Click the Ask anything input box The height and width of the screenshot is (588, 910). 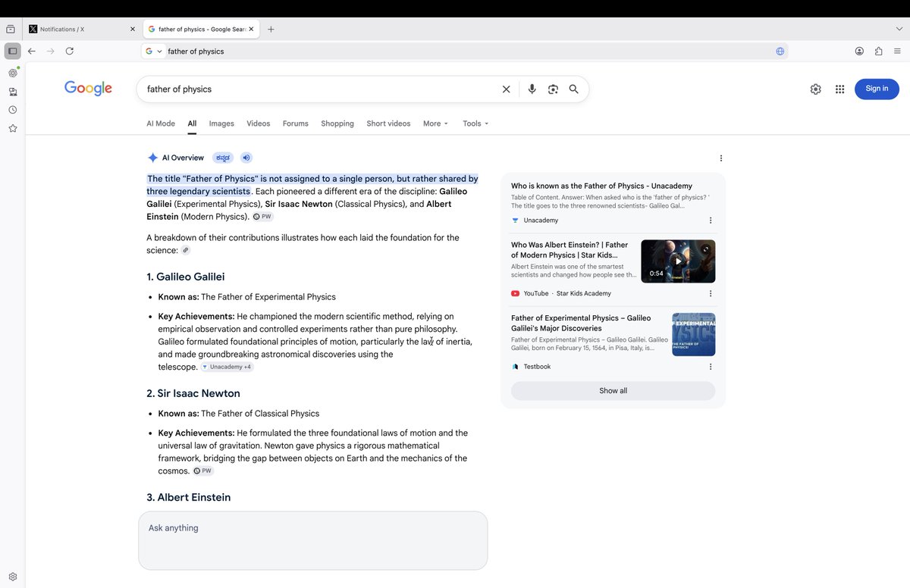coord(312,540)
